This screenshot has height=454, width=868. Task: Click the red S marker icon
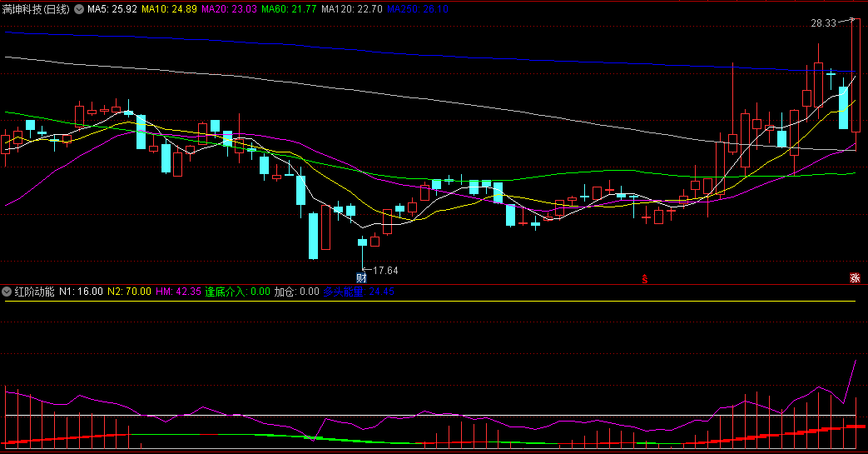[x=645, y=279]
